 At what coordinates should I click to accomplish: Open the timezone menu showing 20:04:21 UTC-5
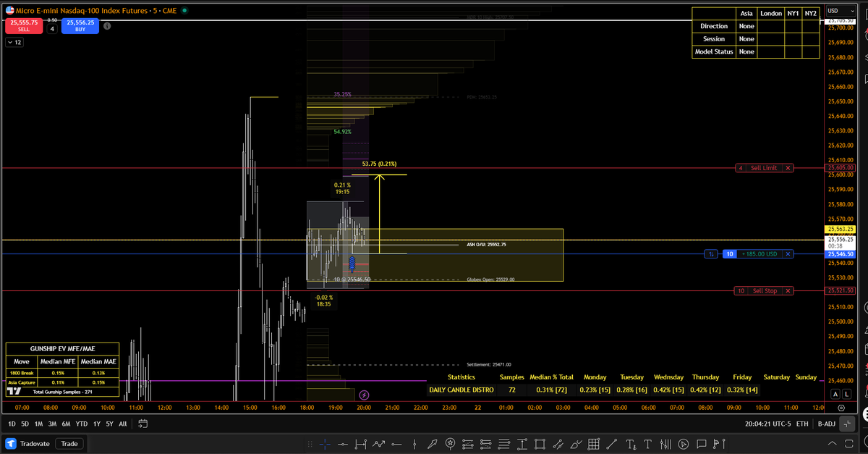click(x=767, y=424)
